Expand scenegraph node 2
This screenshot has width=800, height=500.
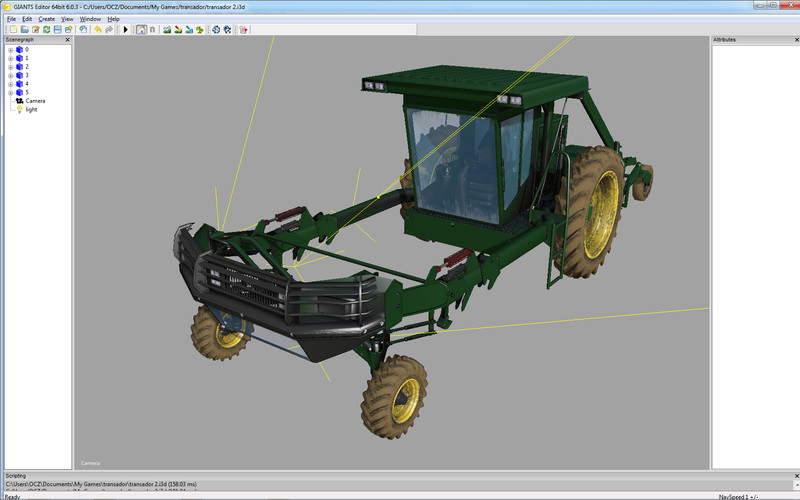tap(10, 66)
